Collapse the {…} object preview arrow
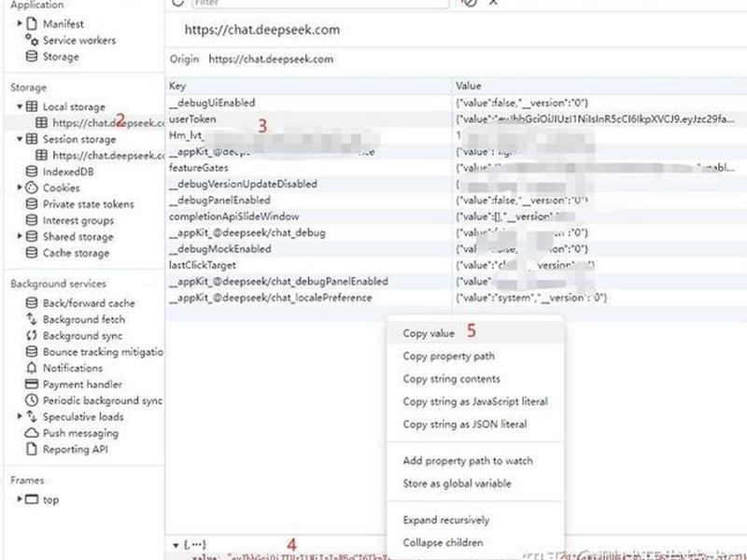The image size is (747, 560). tap(176, 545)
